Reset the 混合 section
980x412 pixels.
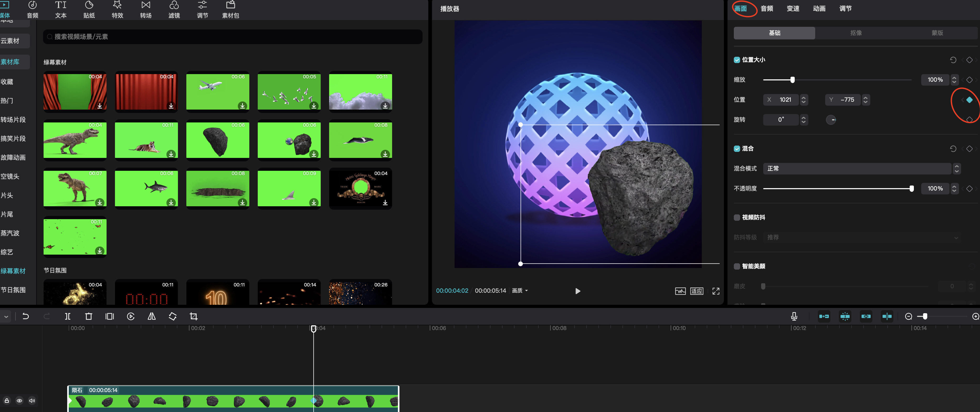953,148
